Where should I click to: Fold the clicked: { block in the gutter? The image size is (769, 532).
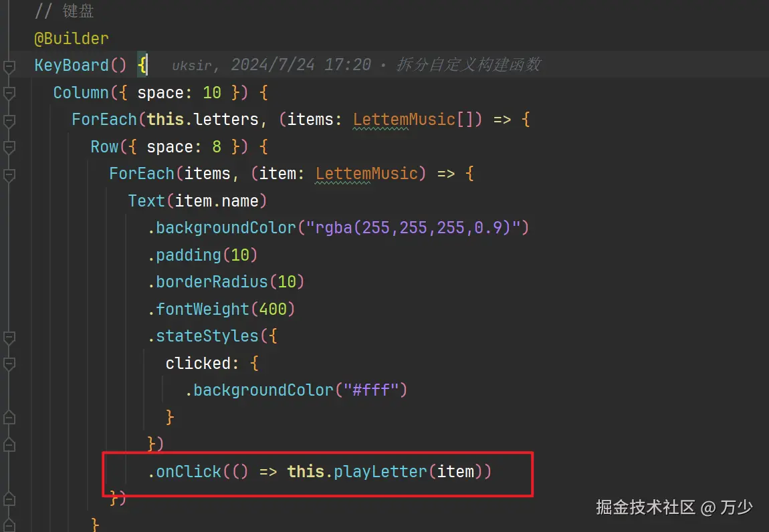click(9, 364)
